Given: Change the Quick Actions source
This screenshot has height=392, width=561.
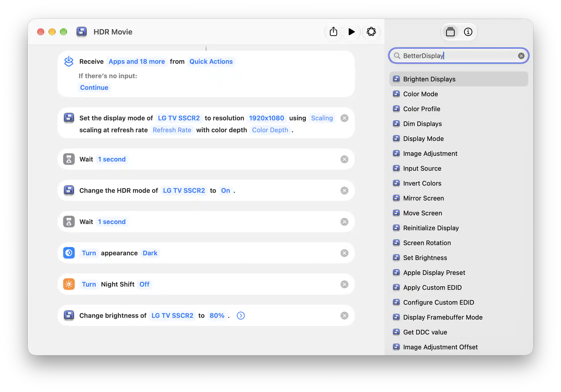Looking at the screenshot, I should [211, 62].
